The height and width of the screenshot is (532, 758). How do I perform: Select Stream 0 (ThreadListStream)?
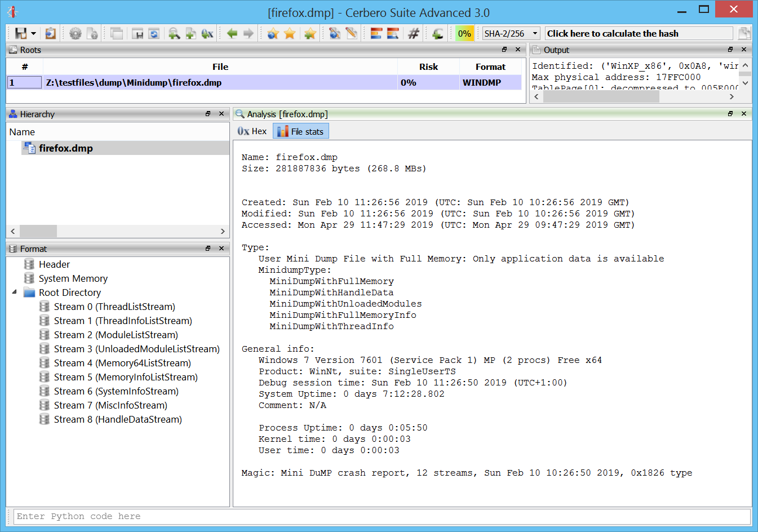(114, 307)
